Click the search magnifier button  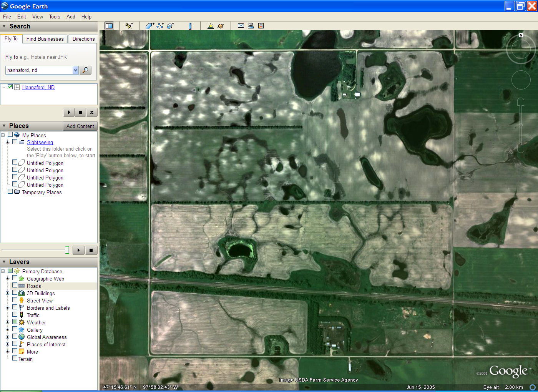point(85,70)
